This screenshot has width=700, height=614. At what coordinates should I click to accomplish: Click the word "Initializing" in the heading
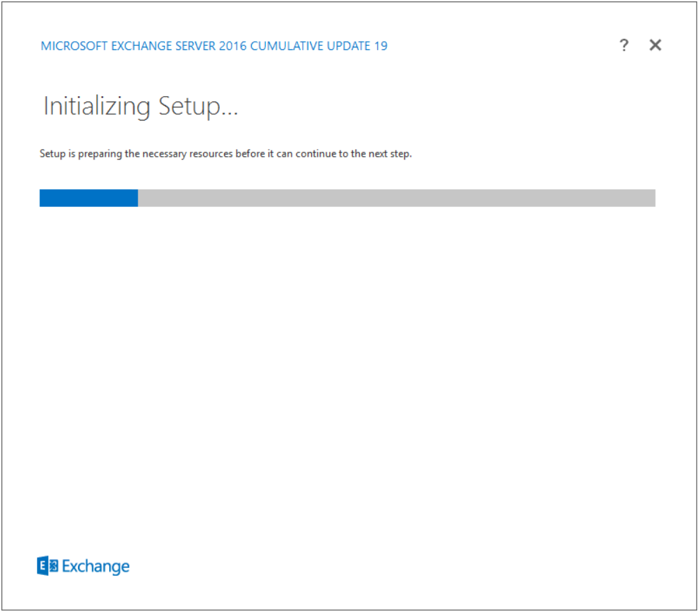[97, 107]
